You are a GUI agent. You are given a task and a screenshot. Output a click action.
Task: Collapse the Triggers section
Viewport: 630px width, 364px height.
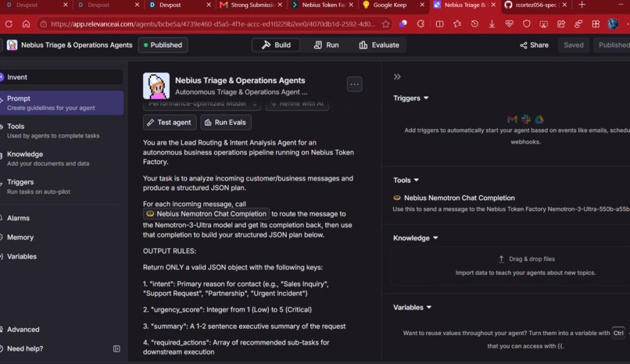(410, 98)
